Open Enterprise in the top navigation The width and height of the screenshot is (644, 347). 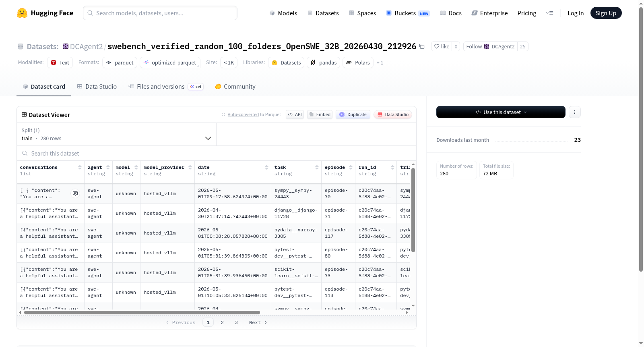click(x=489, y=13)
